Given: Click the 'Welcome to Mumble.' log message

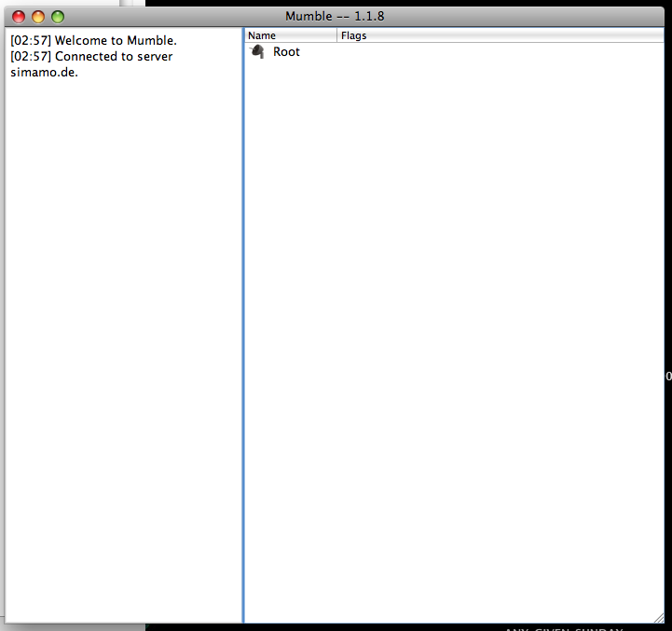Looking at the screenshot, I should point(116,41).
